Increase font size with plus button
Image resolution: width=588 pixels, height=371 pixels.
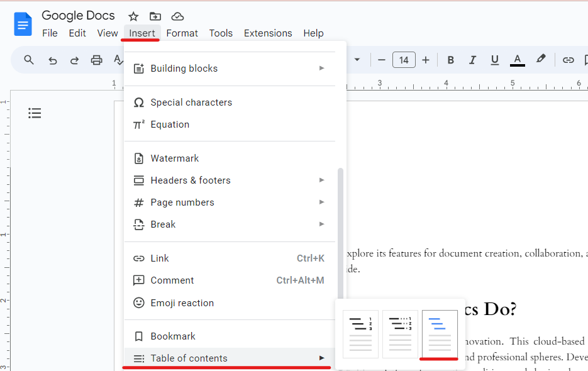pyautogui.click(x=426, y=60)
